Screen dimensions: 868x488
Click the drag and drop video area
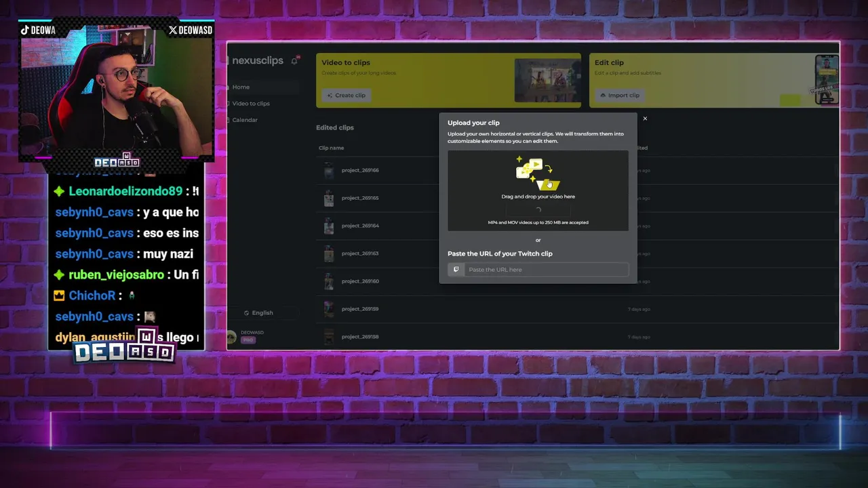[538, 190]
